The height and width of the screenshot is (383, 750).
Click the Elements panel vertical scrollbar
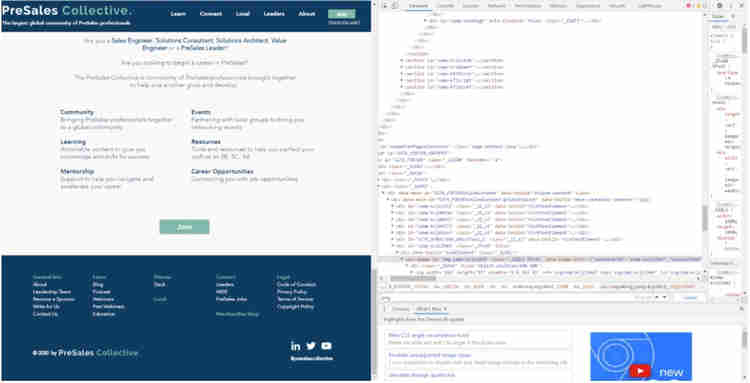tap(705, 218)
